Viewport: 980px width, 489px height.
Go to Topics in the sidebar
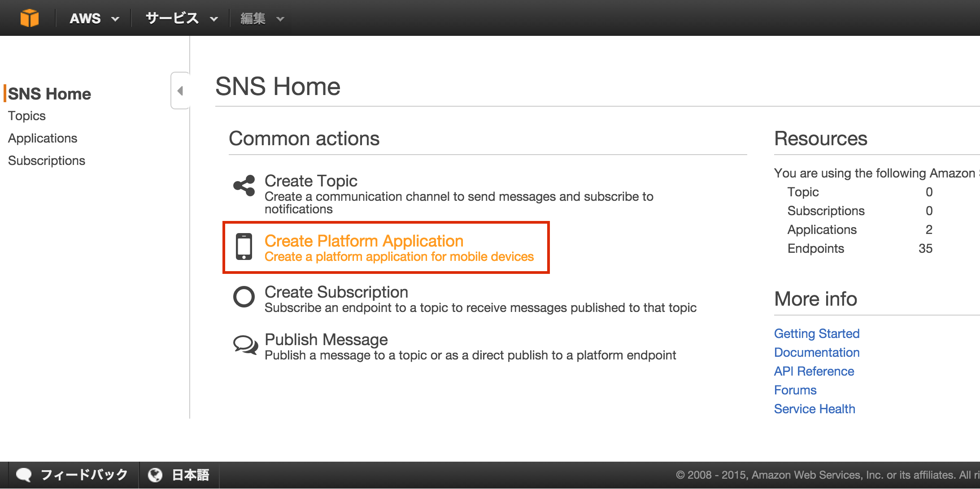click(27, 116)
